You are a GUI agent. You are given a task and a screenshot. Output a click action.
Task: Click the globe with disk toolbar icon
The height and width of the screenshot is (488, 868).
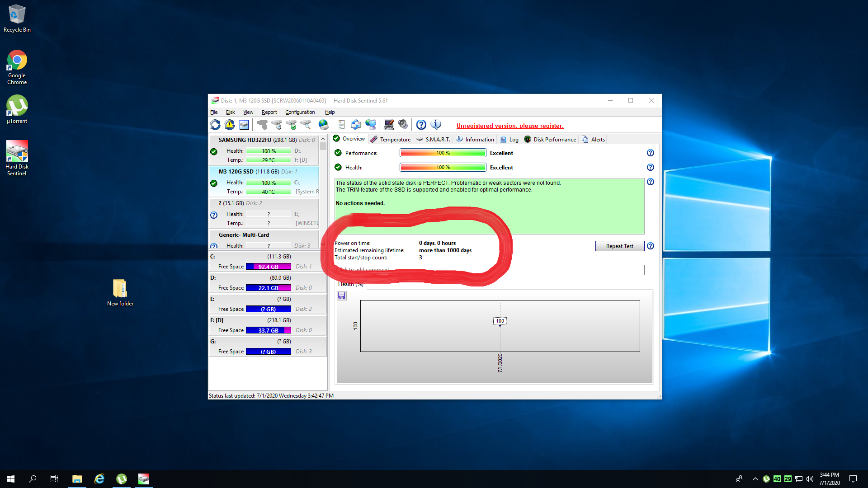click(x=324, y=125)
